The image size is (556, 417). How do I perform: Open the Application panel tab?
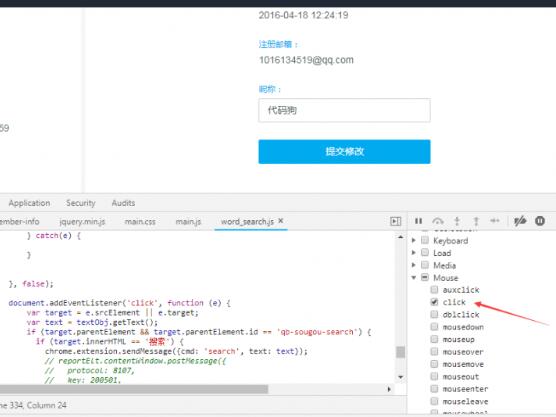[x=29, y=203]
